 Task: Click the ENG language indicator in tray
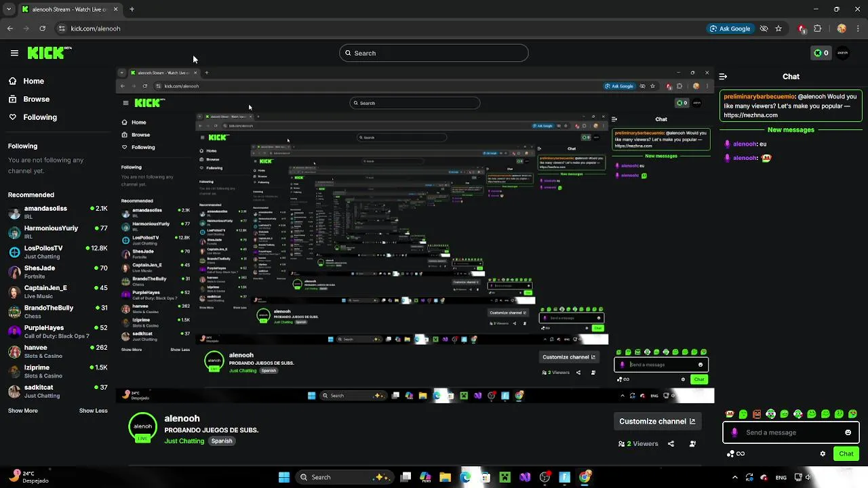coord(781,477)
